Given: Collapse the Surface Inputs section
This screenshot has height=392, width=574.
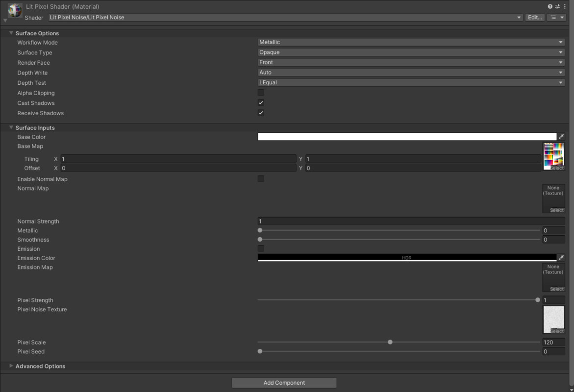Looking at the screenshot, I should [x=11, y=127].
